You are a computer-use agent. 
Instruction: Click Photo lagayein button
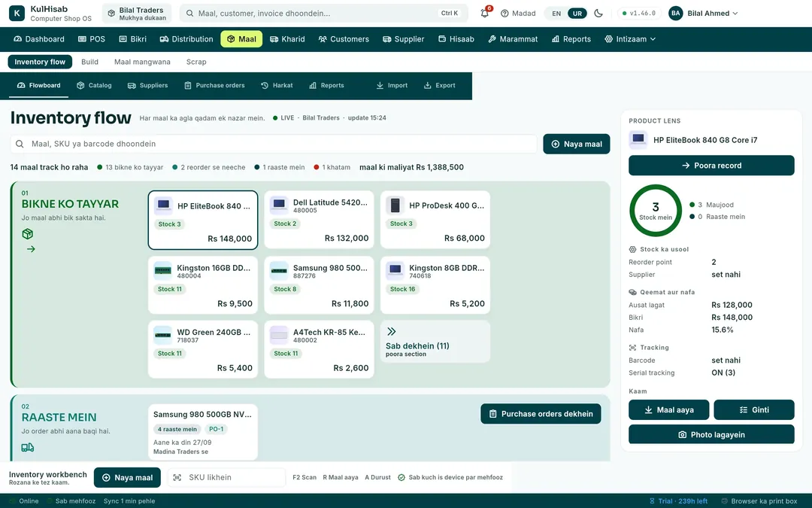pos(711,434)
